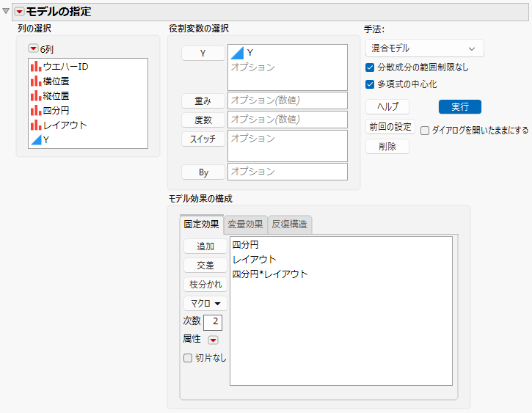
Task: Click the continuous icon beside Y column
Action: (x=36, y=139)
